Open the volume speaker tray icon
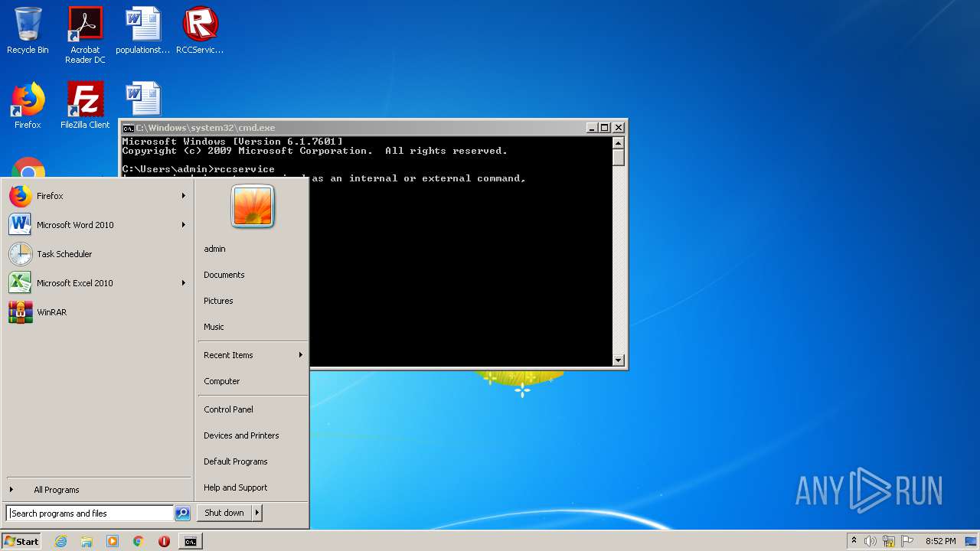Screen dimensions: 980x551 pos(871,541)
